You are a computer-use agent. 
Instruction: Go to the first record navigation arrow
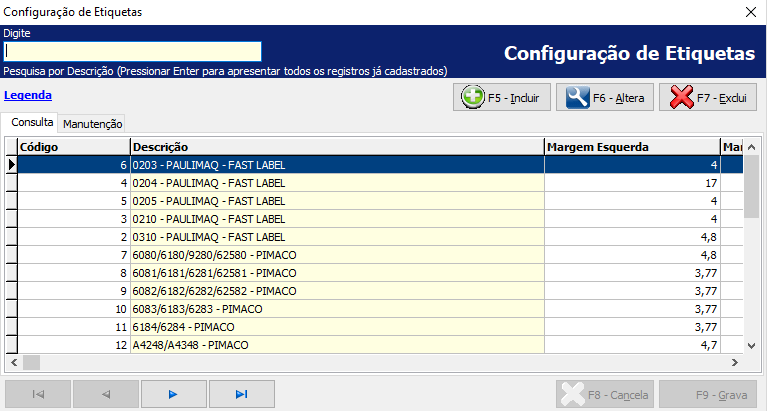38,394
